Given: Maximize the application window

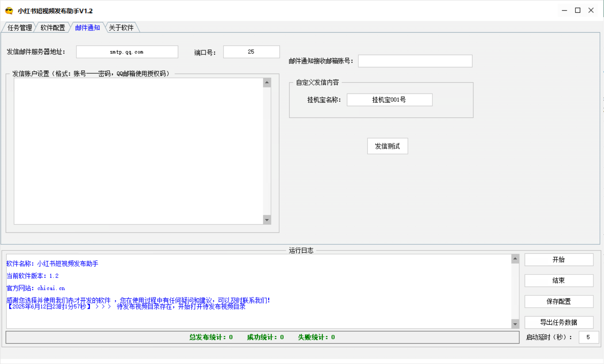Looking at the screenshot, I should pos(578,11).
